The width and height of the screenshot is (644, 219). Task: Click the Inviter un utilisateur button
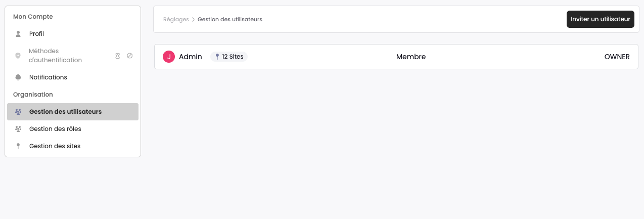click(601, 19)
